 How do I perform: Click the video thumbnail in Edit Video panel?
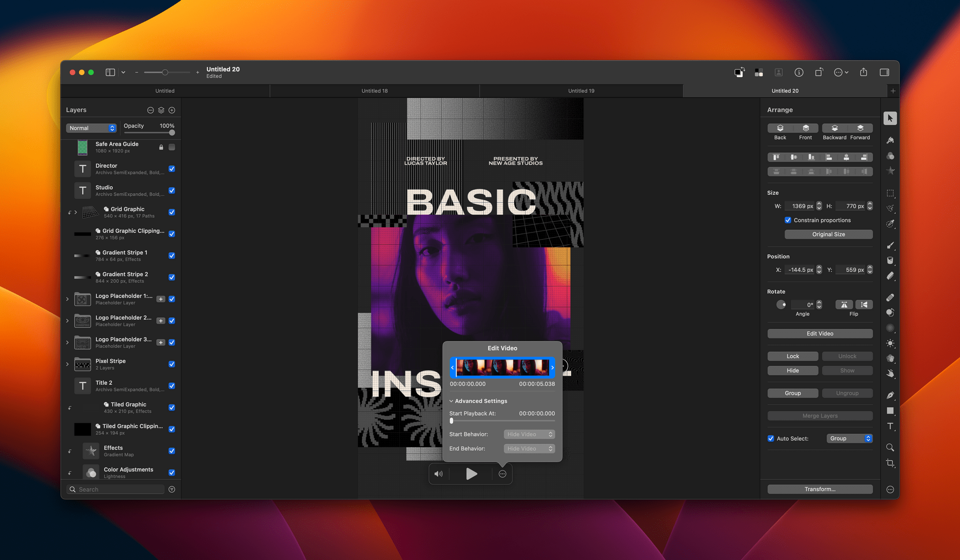(502, 367)
